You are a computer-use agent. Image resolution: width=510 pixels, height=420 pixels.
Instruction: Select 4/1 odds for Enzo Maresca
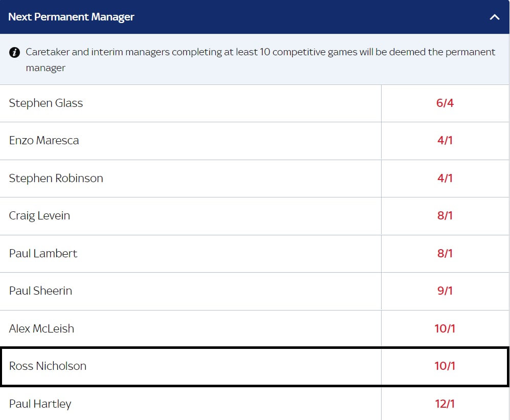(x=445, y=141)
